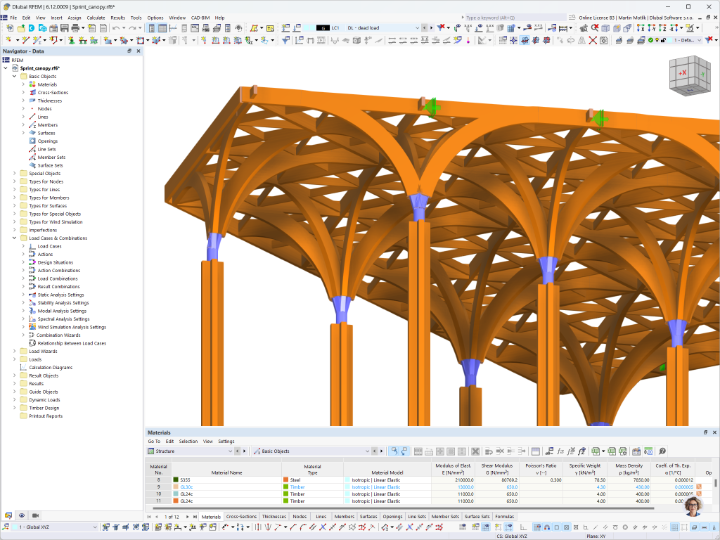
Task: Toggle the Navigator panel toolbar icon
Action: (152, 28)
